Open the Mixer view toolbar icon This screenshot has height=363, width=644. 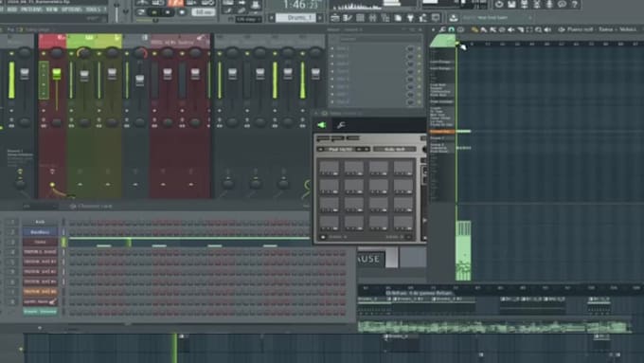372,18
